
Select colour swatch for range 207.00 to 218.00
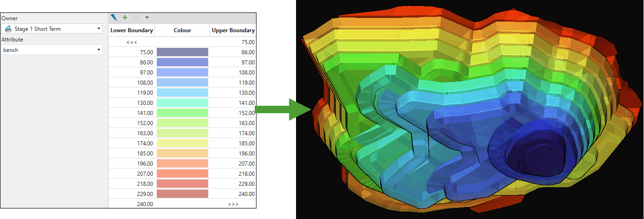[x=182, y=173]
